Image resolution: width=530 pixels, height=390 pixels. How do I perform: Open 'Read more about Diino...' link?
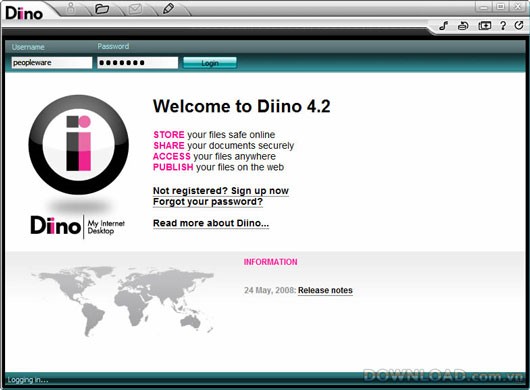click(x=211, y=223)
